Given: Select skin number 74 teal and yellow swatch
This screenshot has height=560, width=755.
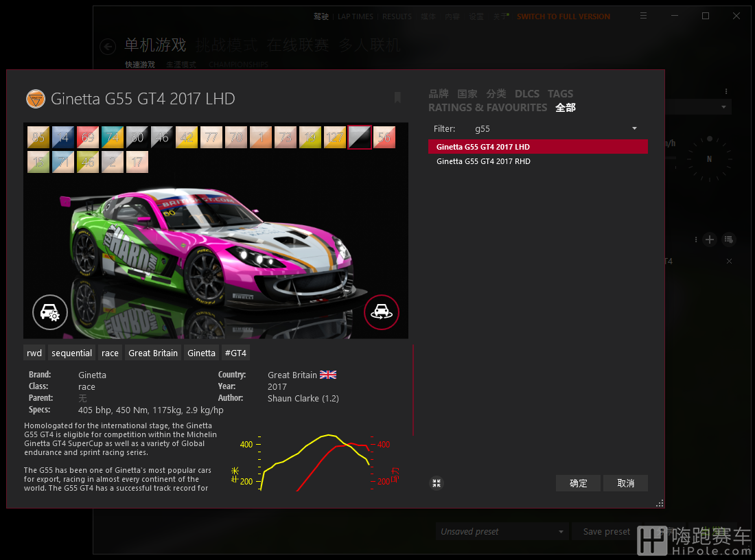Looking at the screenshot, I should pyautogui.click(x=112, y=137).
